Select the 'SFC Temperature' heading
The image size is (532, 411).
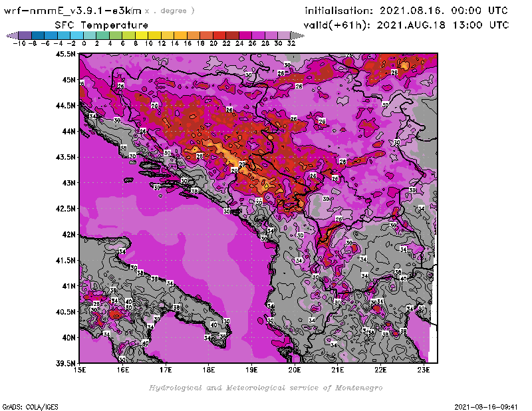pos(102,25)
